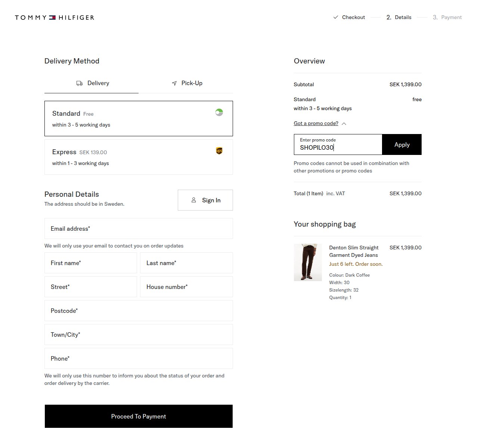Click the 'Quantity: 1' text

[340, 298]
